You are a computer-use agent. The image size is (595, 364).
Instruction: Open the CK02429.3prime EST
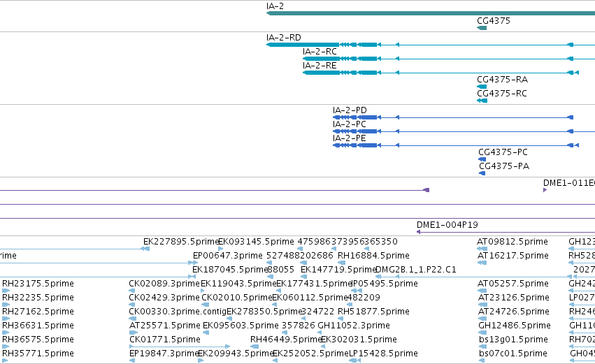(164, 298)
